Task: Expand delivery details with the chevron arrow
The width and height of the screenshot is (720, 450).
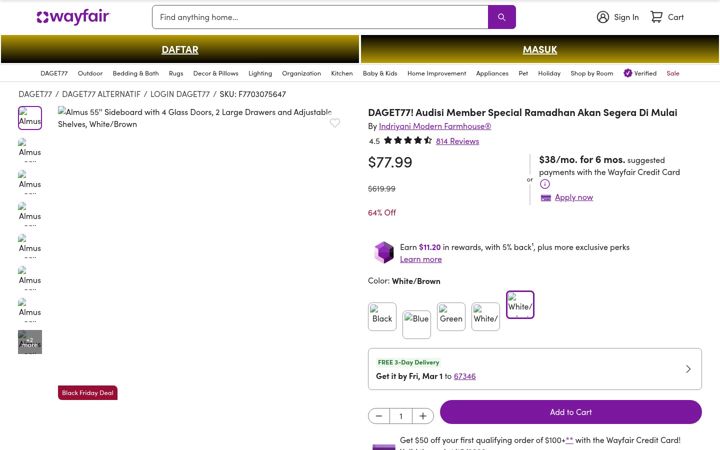Action: [688, 369]
